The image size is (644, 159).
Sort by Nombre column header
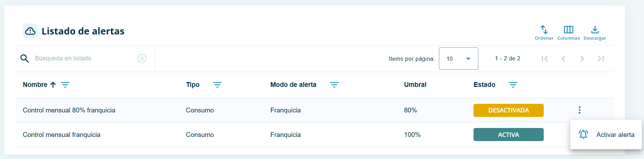[x=35, y=85]
